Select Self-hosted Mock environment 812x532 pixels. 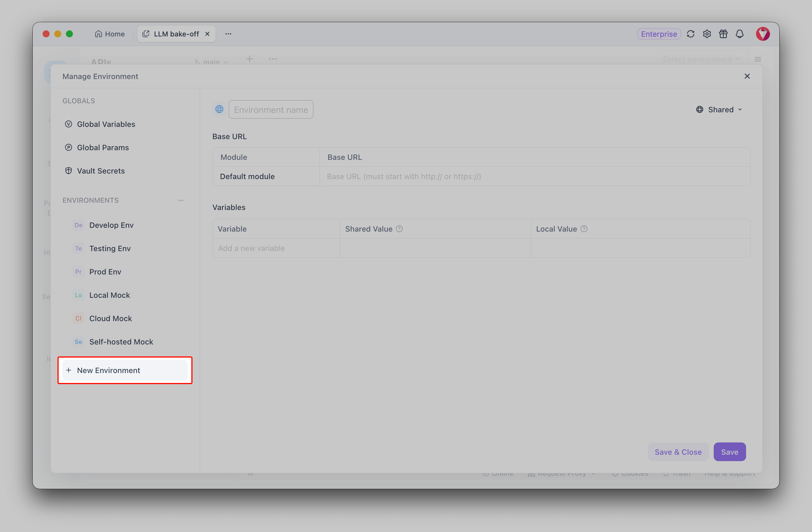coord(125,342)
